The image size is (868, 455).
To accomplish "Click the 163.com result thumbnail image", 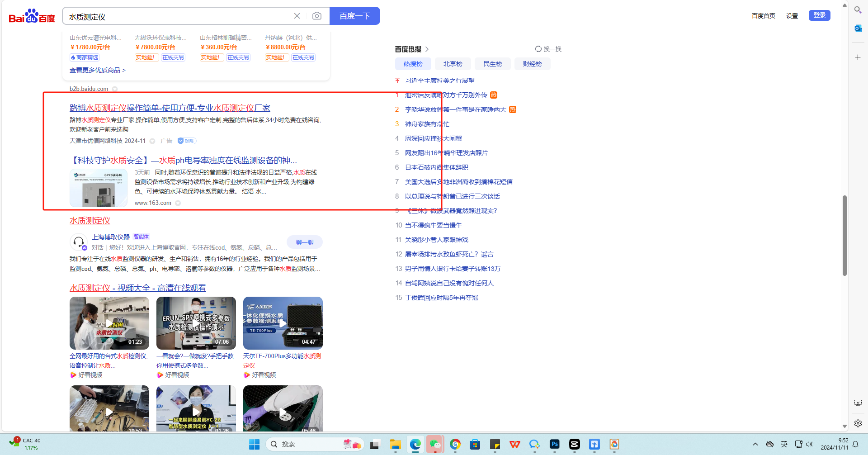I will tap(99, 188).
